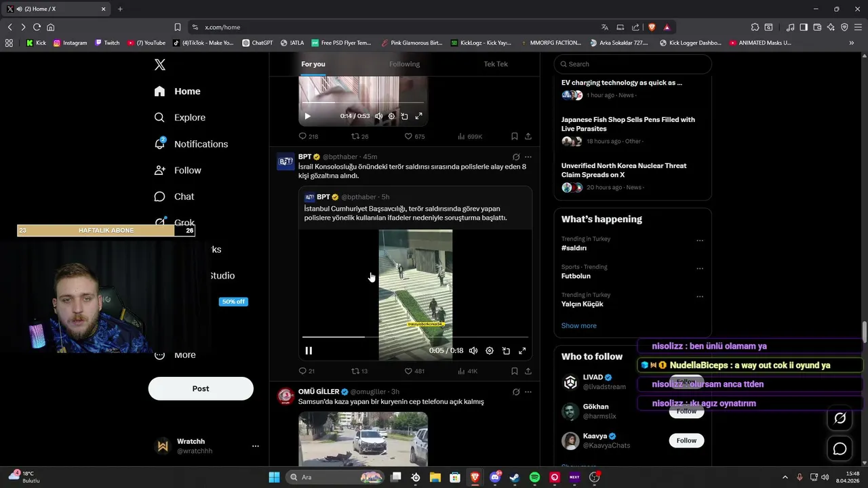Open Japanese Fish Shop news story
The image size is (868, 488).
tap(628, 124)
